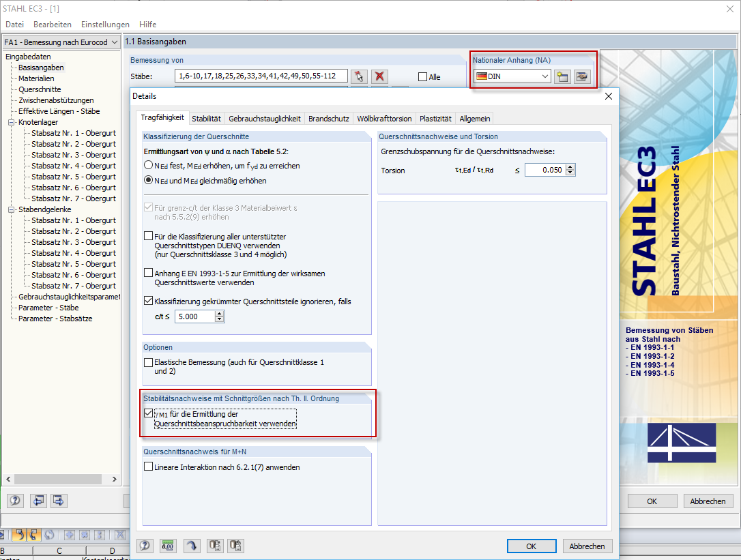Click left arrow of navigator horizontal scrollbar
Screen dimensions: 741x560
8,480
